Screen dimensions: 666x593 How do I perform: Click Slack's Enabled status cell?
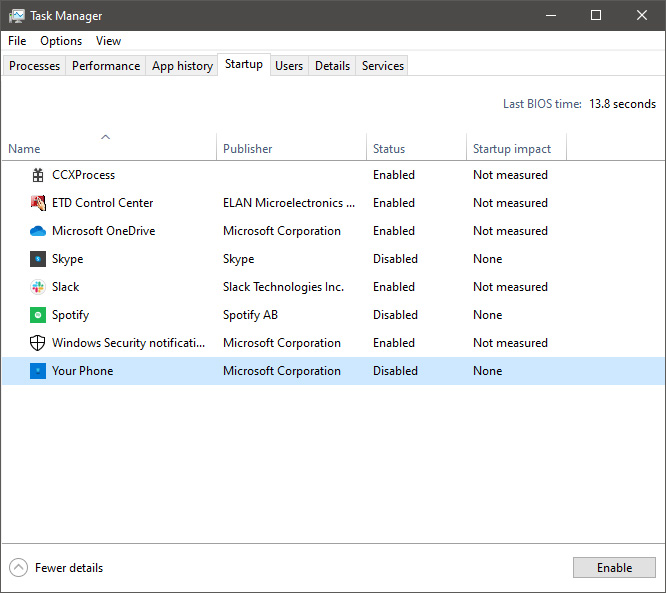point(394,287)
